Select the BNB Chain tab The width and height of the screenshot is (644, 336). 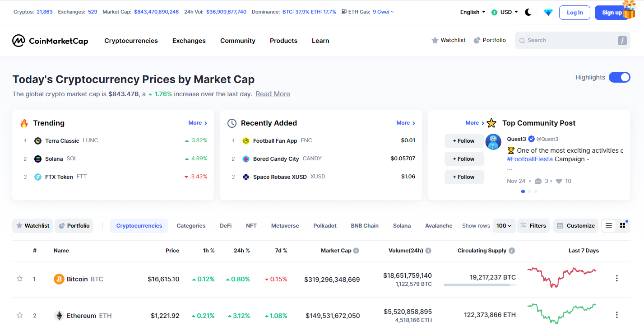point(365,226)
